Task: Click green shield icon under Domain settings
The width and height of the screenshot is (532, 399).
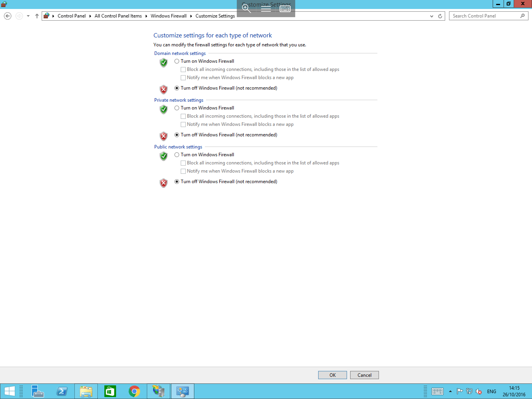Action: click(x=164, y=63)
